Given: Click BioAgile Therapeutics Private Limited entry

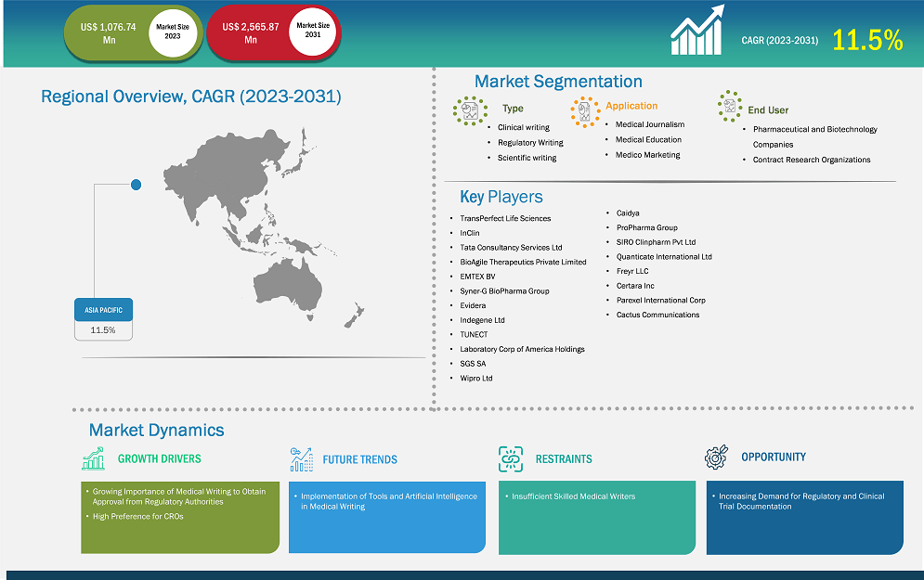Looking at the screenshot, I should point(523,262).
